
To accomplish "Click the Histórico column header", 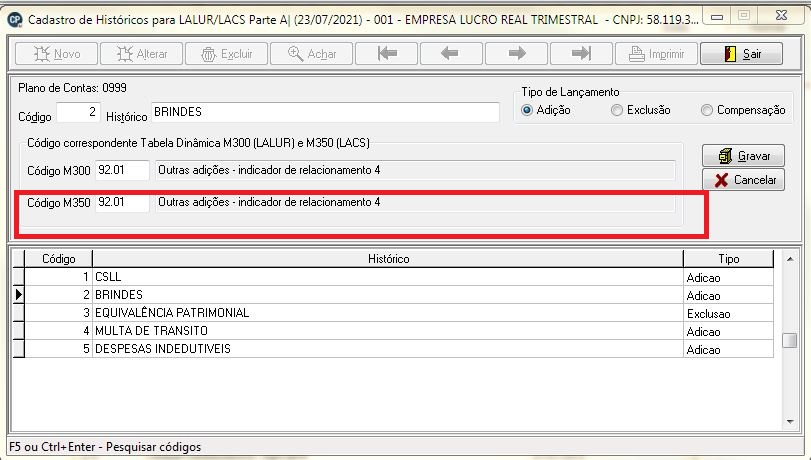I will [x=388, y=259].
